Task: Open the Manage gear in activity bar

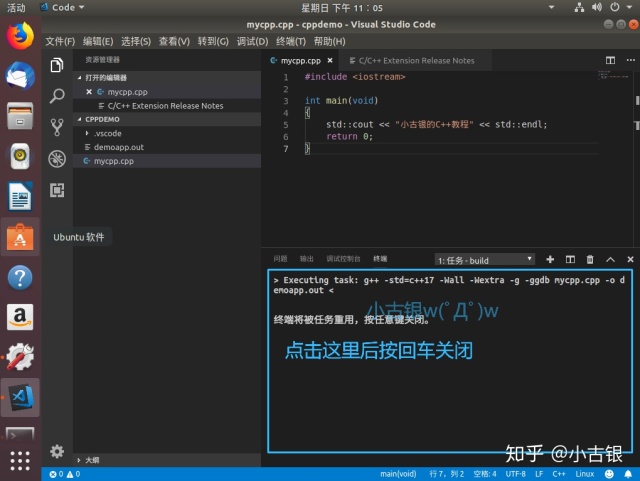Action: coord(57,451)
